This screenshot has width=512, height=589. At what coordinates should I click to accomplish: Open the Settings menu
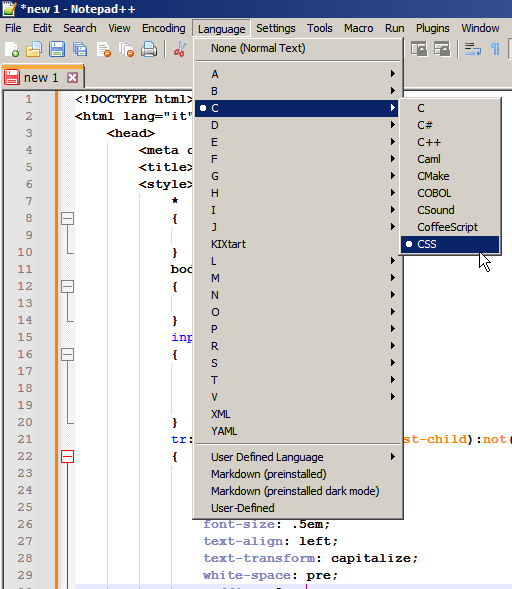click(x=276, y=29)
